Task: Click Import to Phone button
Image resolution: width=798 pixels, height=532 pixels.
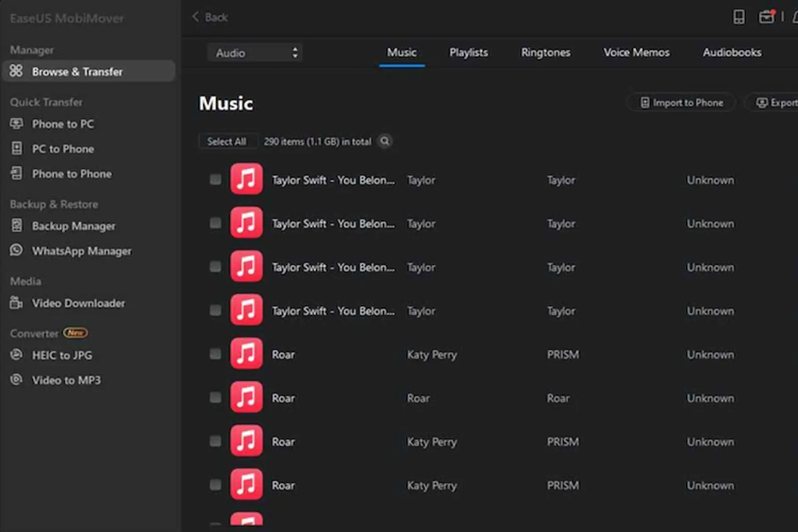Action: (x=682, y=103)
